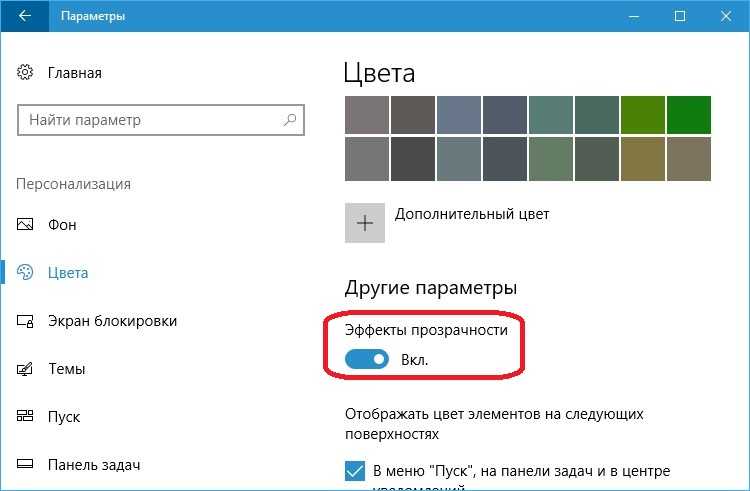Open the Пуск settings section
The width and height of the screenshot is (750, 491).
pyautogui.click(x=64, y=417)
